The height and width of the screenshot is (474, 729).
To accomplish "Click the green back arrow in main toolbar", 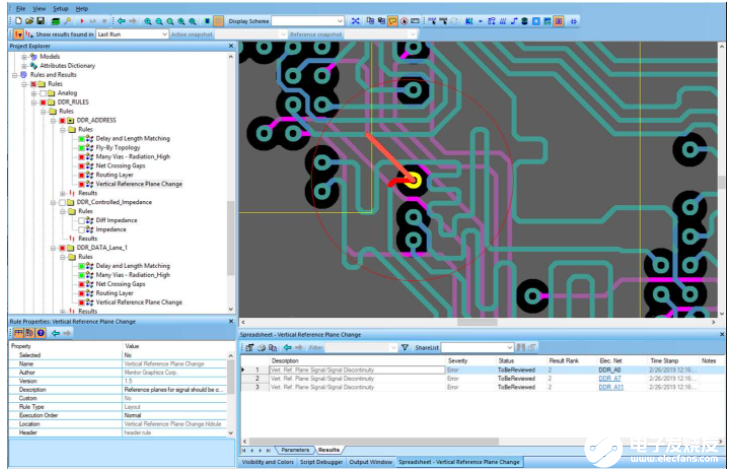I will point(121,21).
